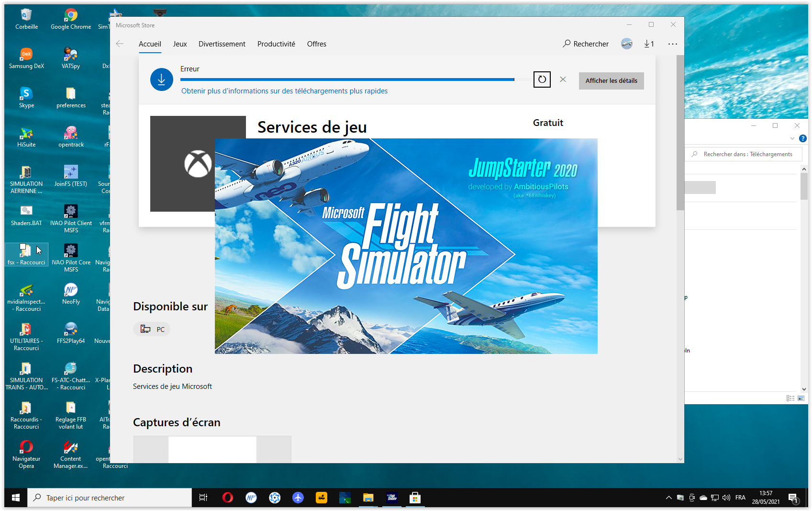The width and height of the screenshot is (812, 511).
Task: Go back using the Store back arrow
Action: [x=120, y=44]
